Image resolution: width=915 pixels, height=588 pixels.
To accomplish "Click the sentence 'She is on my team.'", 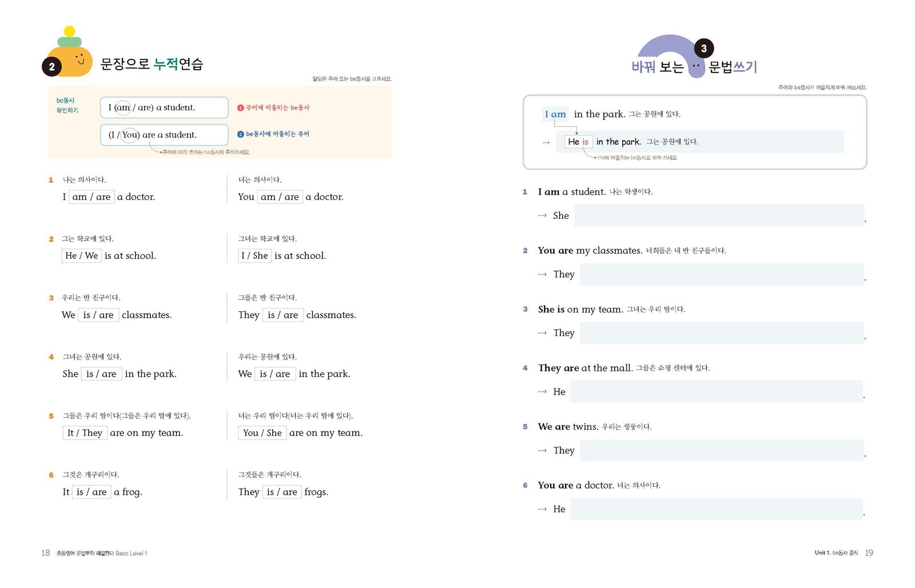I will coord(580,309).
